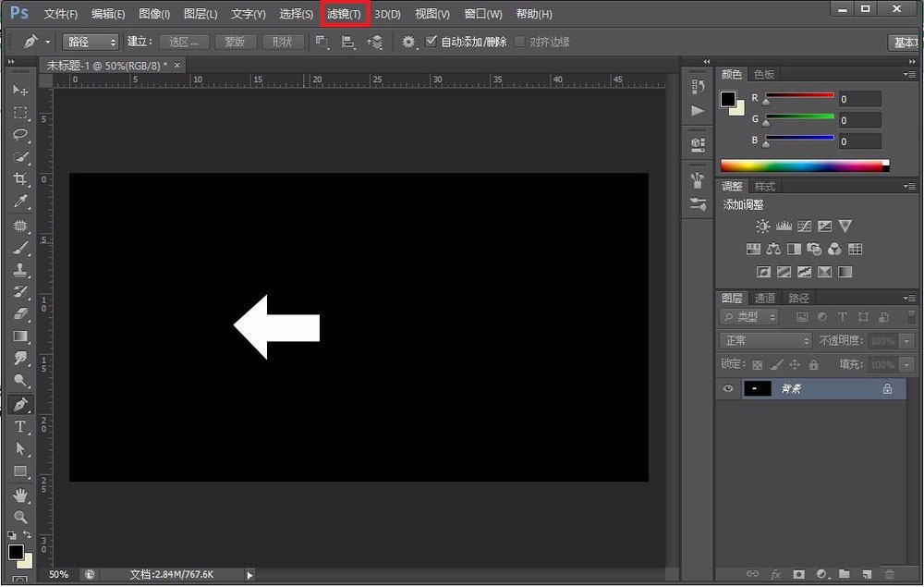Image resolution: width=924 pixels, height=587 pixels.
Task: Select the Brush tool
Action: pos(20,248)
